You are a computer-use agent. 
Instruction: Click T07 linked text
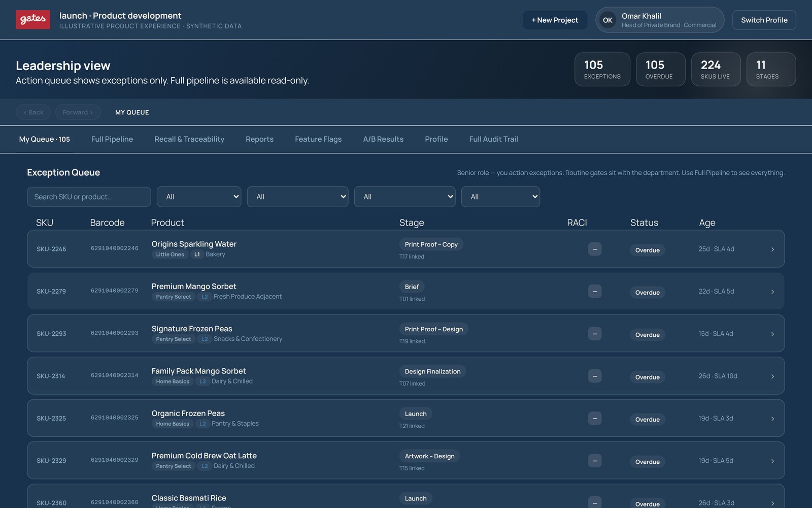(x=412, y=384)
